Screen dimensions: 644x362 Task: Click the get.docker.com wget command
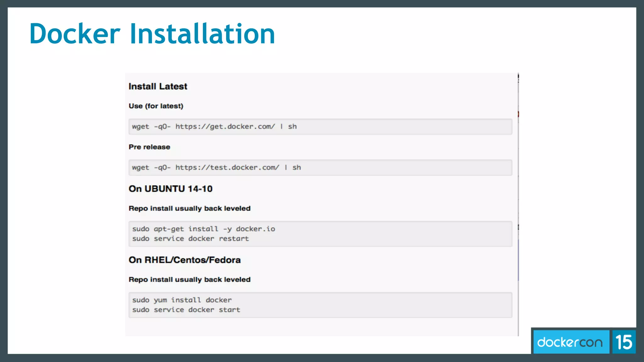[x=214, y=127]
